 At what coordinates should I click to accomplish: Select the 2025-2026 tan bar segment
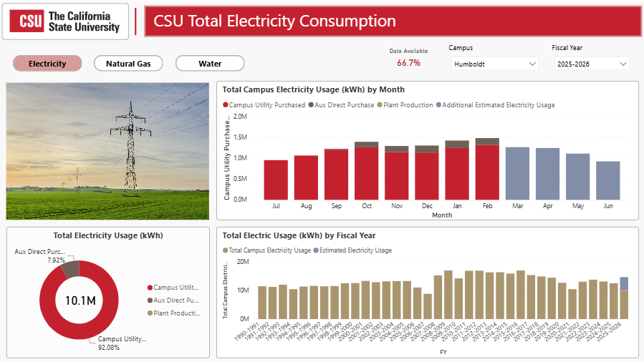point(624,305)
